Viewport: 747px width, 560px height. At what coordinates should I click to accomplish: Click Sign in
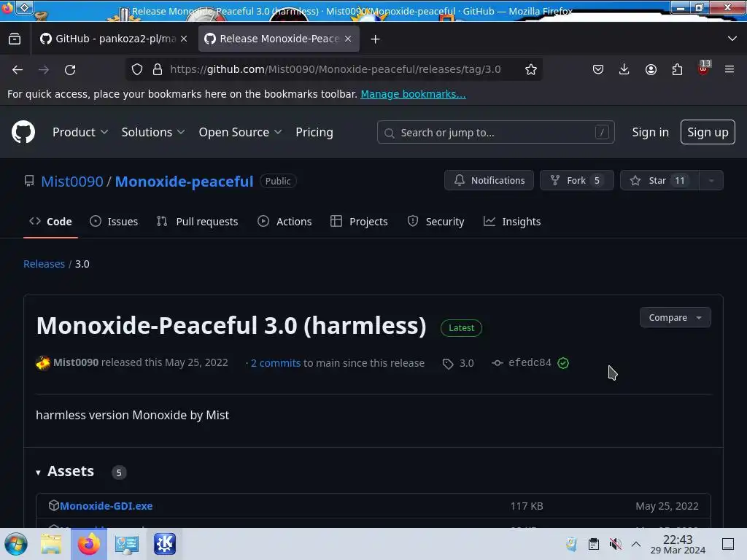click(650, 132)
